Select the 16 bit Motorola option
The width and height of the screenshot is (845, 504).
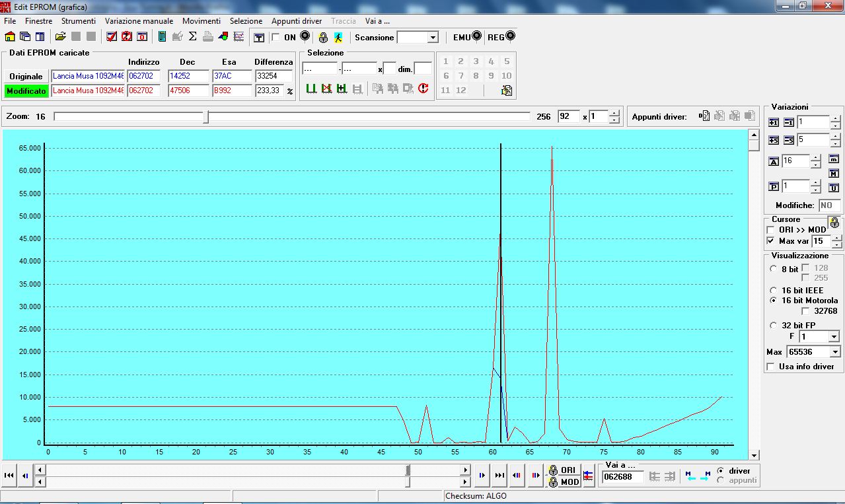pos(774,301)
